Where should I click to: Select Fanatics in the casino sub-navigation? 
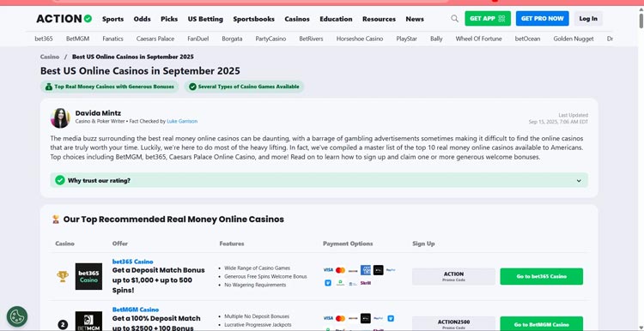click(x=113, y=39)
